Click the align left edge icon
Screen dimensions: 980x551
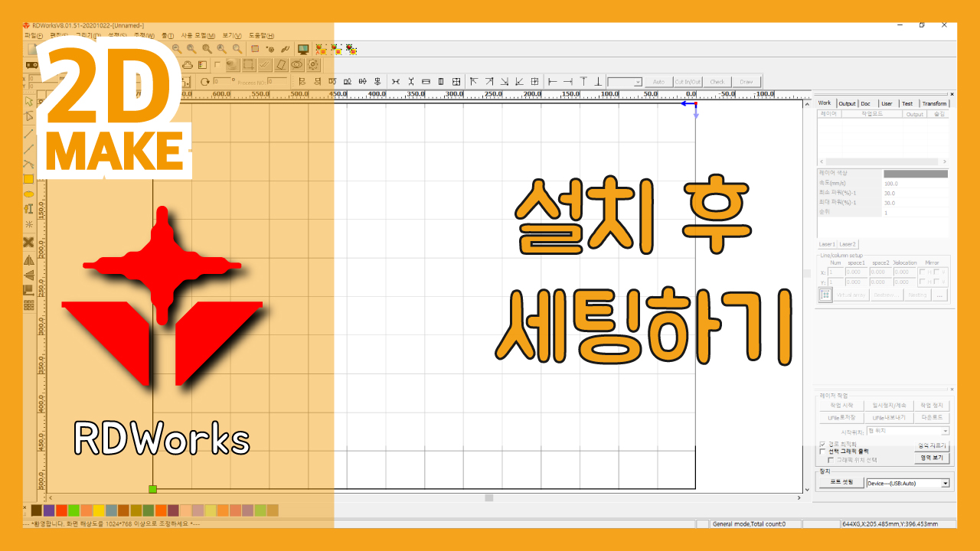point(553,81)
